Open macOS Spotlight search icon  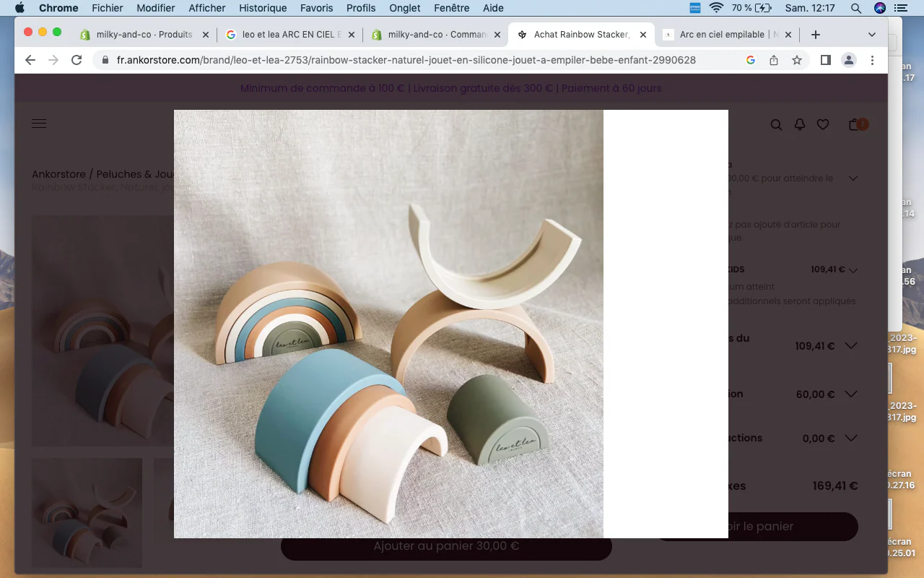(x=855, y=8)
